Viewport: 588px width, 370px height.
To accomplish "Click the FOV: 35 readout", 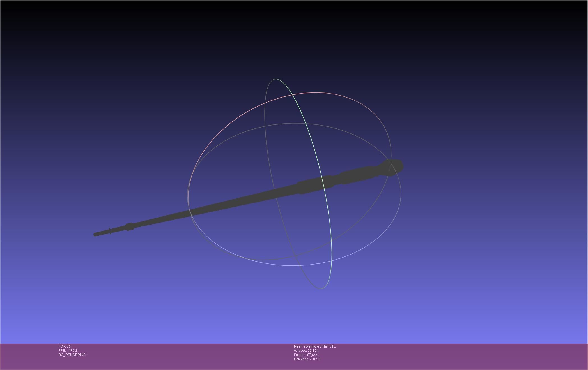I will [x=65, y=346].
